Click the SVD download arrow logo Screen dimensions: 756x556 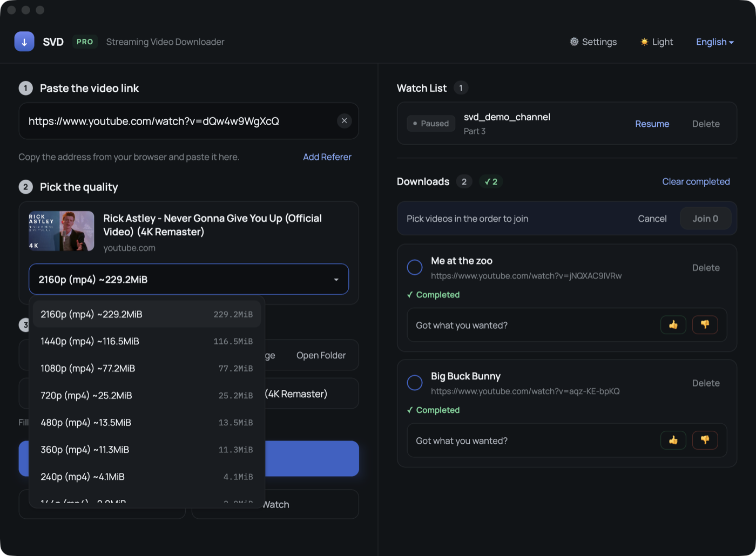coord(24,42)
